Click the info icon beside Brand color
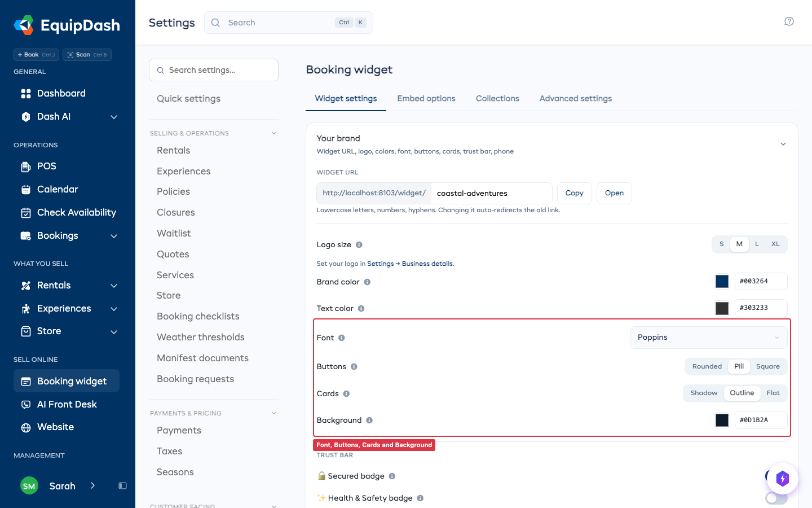The width and height of the screenshot is (812, 508). coord(367,282)
